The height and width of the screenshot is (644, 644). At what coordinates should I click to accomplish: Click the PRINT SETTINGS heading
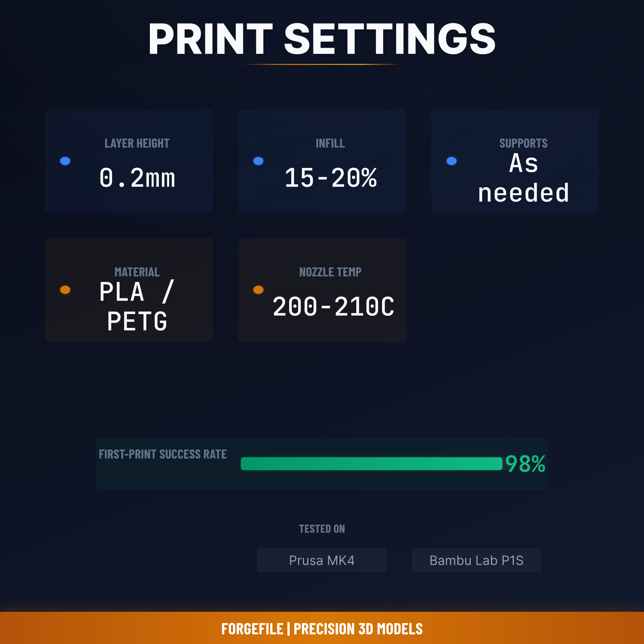[322, 39]
